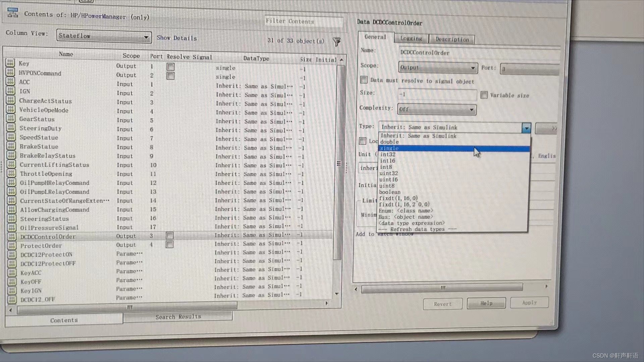Click the hierarchy icon beside Contents of
The image size is (644, 362).
13,13
